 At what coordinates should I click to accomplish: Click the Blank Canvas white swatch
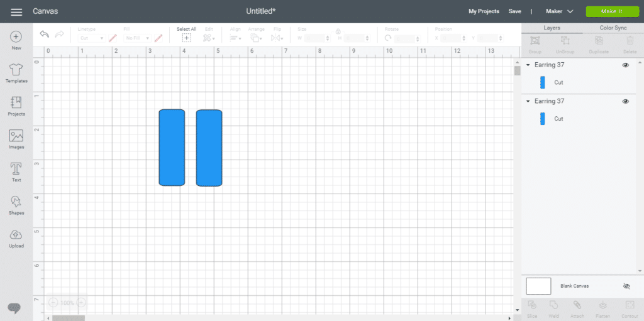538,286
